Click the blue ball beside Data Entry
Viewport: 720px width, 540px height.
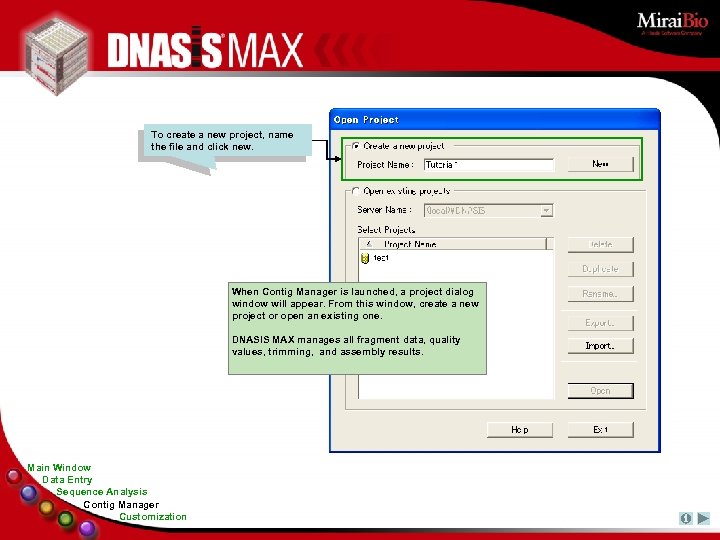pyautogui.click(x=29, y=494)
